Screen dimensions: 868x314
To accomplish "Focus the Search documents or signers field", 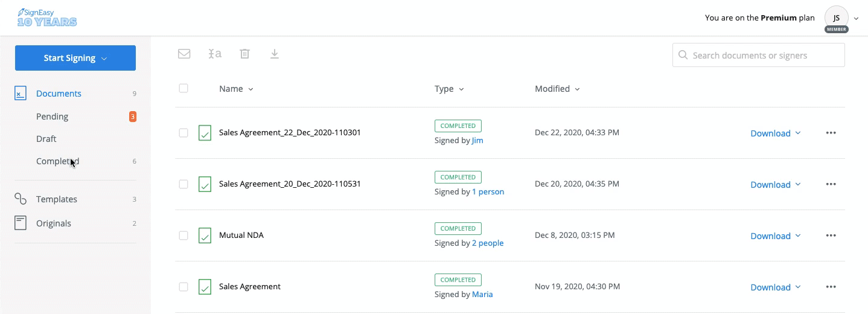I will tap(759, 55).
